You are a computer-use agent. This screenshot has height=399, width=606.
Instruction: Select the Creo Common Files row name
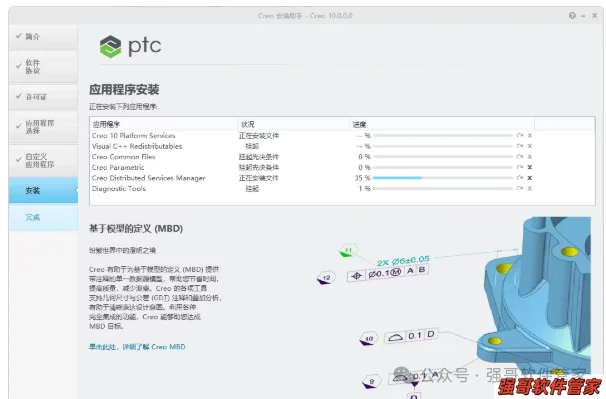[x=123, y=157]
